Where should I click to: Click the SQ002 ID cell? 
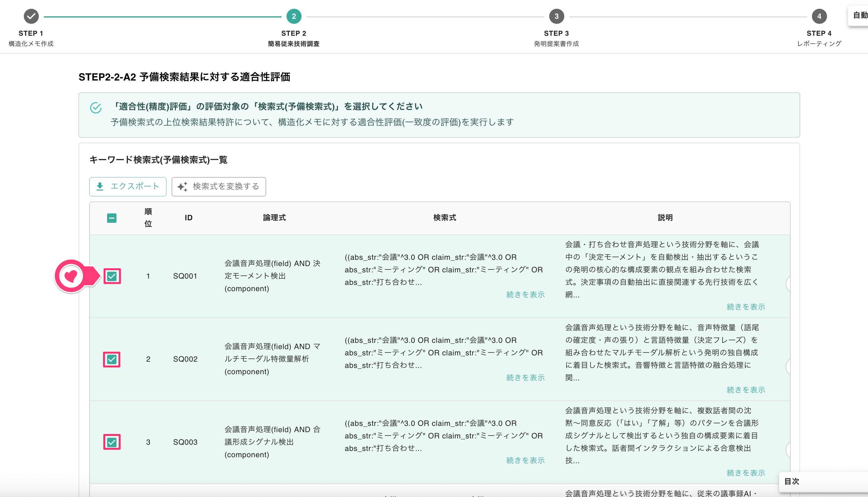[185, 359]
